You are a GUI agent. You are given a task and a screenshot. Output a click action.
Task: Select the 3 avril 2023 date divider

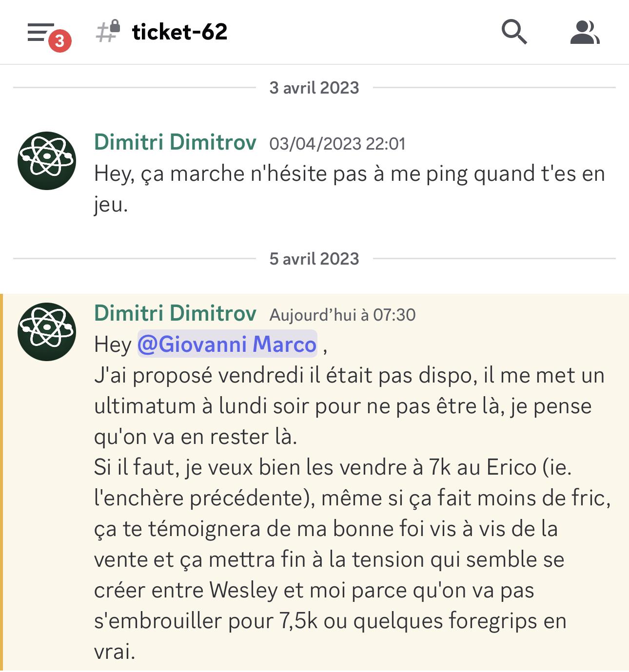coord(314,88)
